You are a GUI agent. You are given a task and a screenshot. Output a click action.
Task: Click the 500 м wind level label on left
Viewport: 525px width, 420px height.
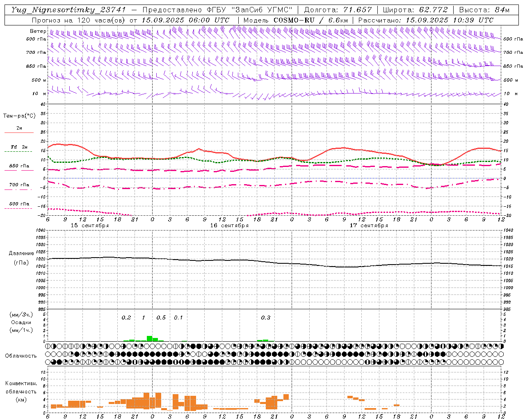click(x=39, y=80)
